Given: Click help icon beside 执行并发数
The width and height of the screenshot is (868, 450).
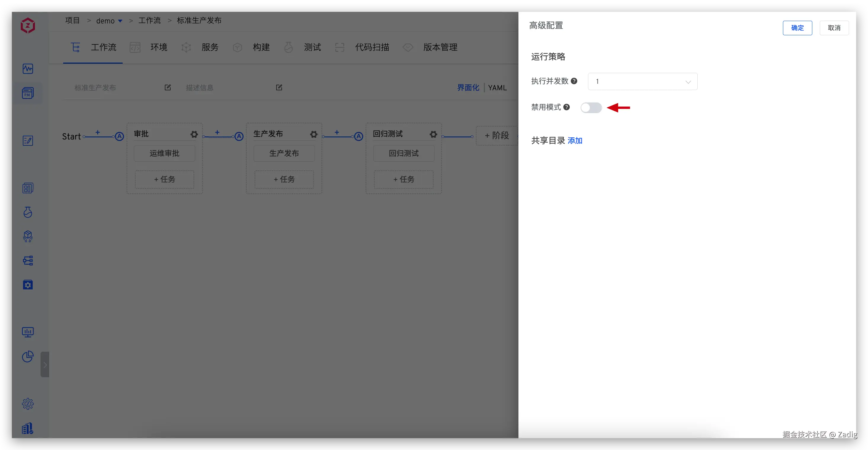Looking at the screenshot, I should point(574,81).
